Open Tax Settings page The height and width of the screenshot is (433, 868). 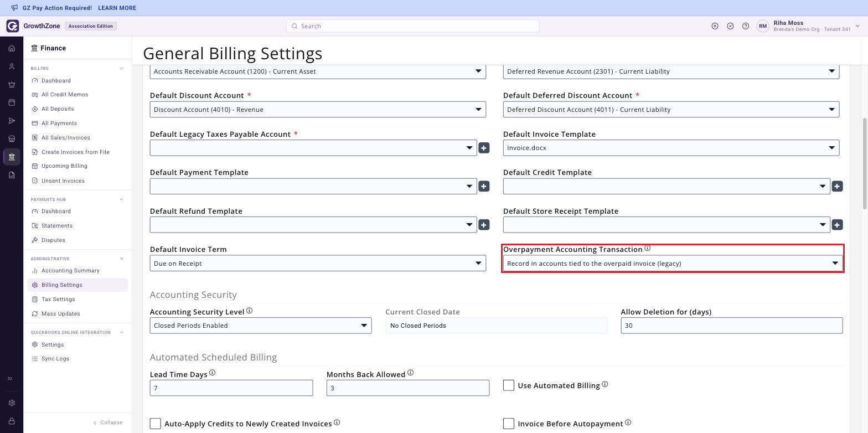58,300
